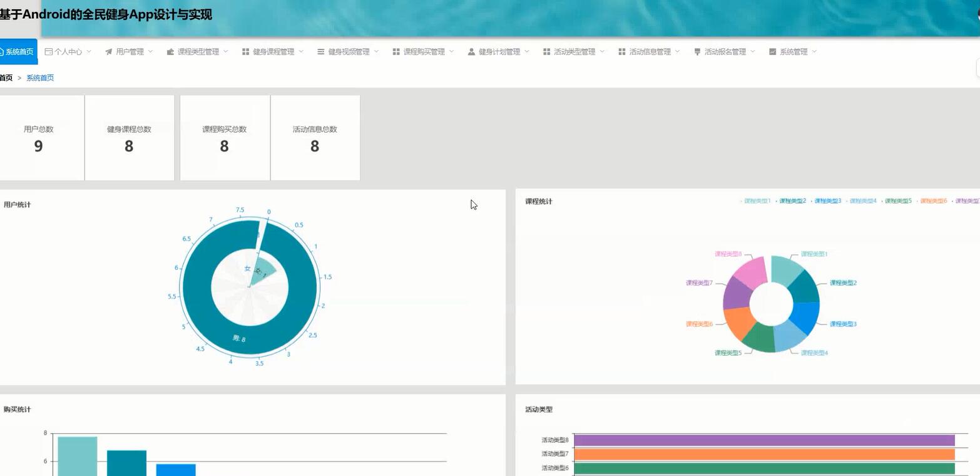The width and height of the screenshot is (980, 476).
Task: Click the 课程类型2 label beside the donut
Action: pos(843,283)
